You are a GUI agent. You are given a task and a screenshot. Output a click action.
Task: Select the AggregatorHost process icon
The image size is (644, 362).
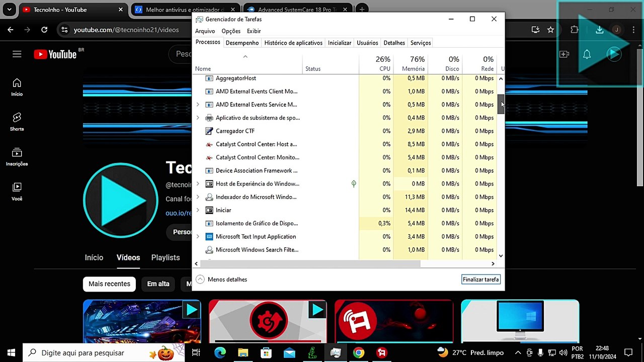coord(209,78)
